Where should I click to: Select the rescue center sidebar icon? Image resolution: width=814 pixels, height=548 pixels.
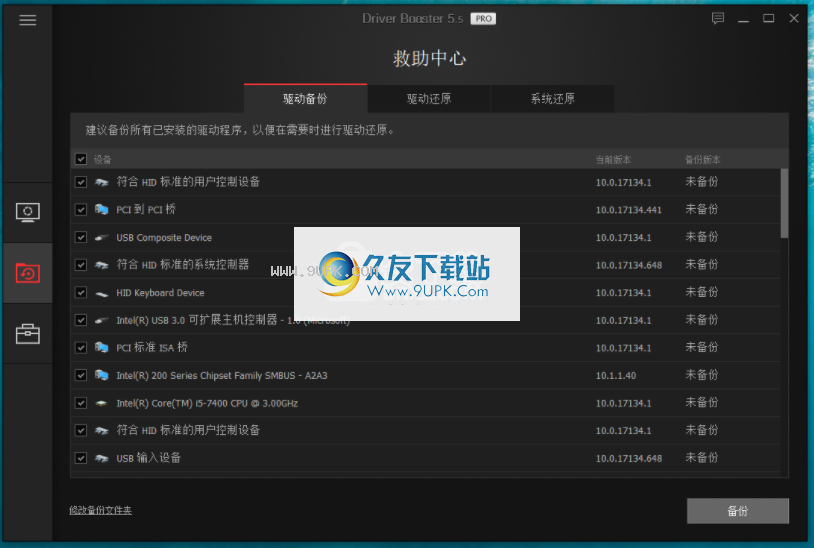click(x=28, y=273)
